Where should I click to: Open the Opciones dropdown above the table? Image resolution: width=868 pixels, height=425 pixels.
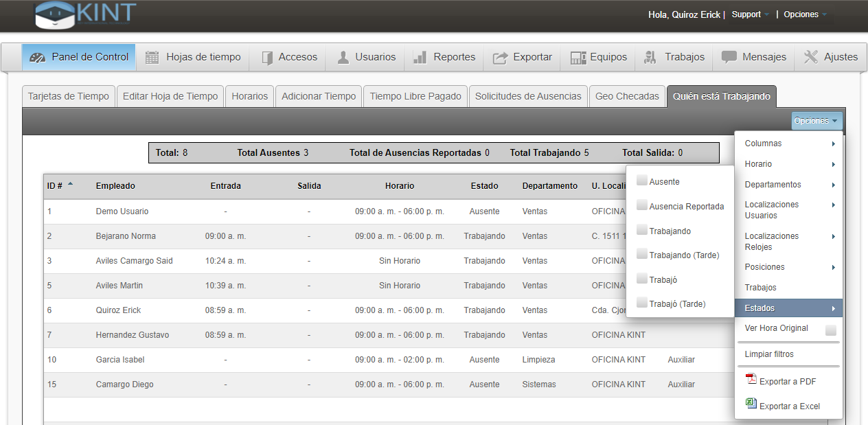click(x=816, y=121)
